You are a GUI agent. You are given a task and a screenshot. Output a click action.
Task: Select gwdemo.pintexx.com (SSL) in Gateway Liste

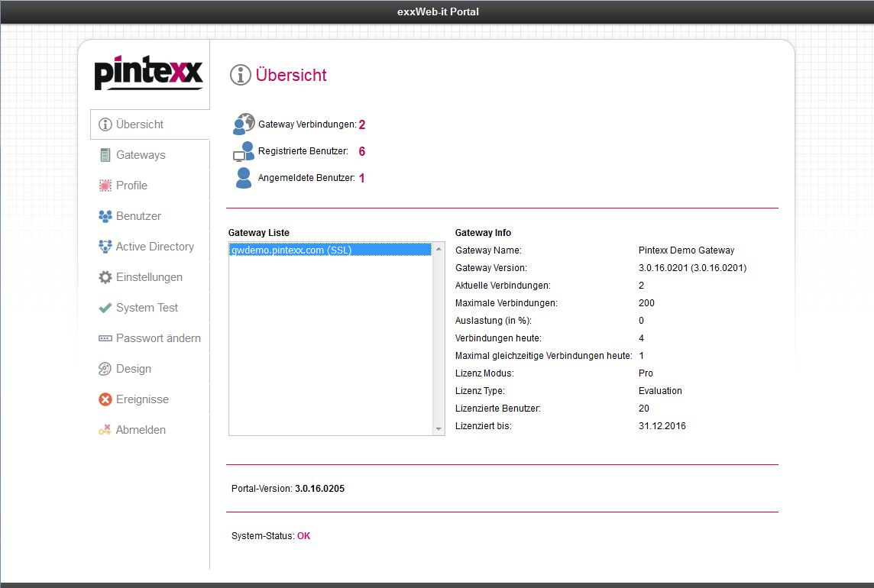[x=291, y=250]
